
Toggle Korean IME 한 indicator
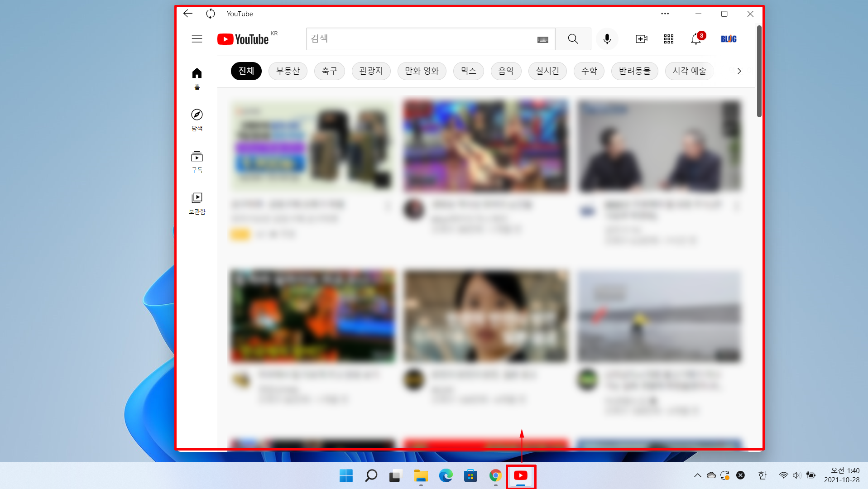pyautogui.click(x=762, y=475)
